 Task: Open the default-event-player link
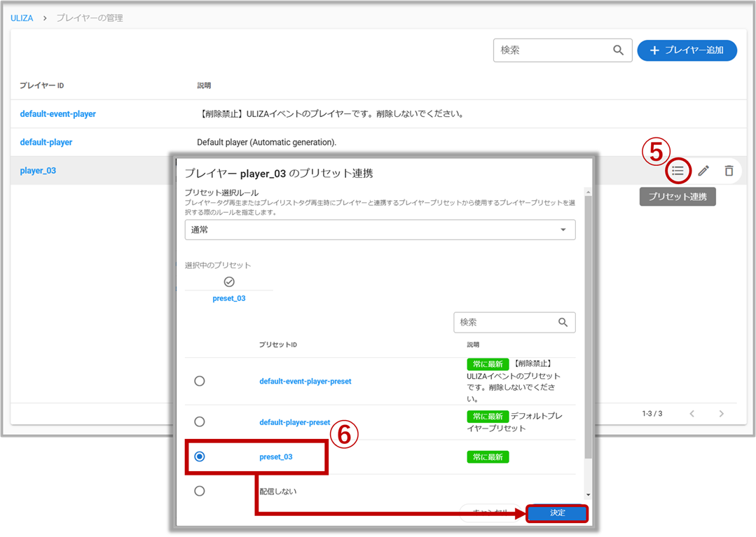[57, 113]
